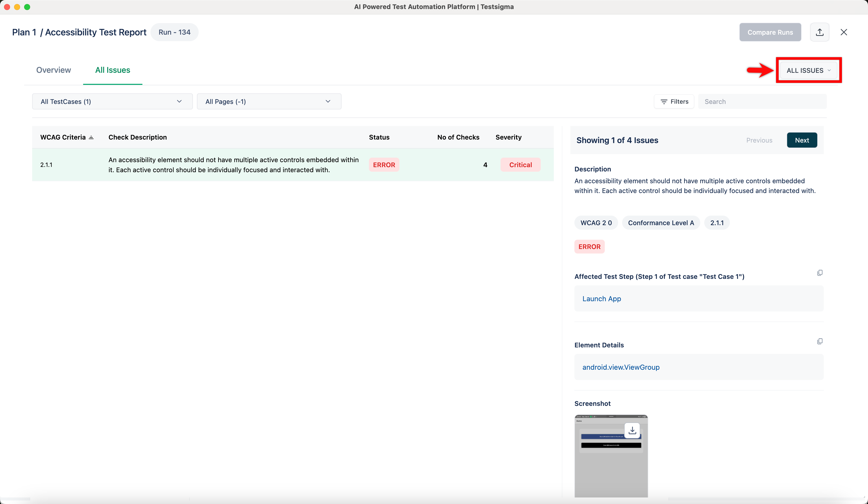Select the All Issues tab
Viewport: 868px width, 504px height.
(x=113, y=70)
